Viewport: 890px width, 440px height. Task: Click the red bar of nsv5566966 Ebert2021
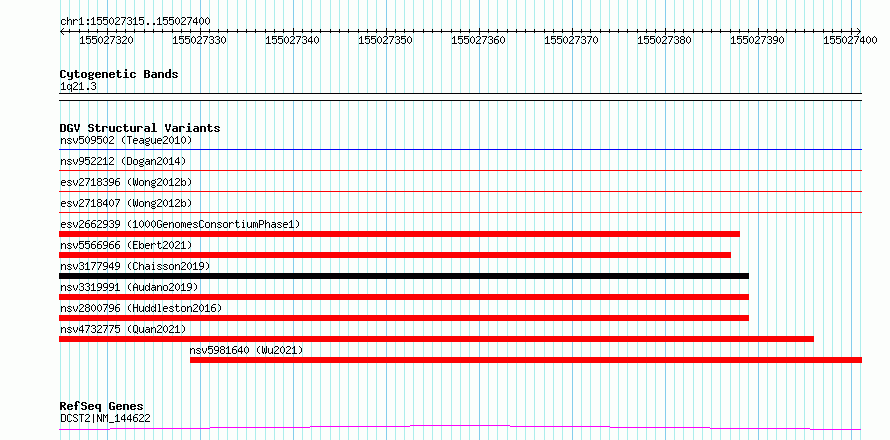[x=395, y=255]
